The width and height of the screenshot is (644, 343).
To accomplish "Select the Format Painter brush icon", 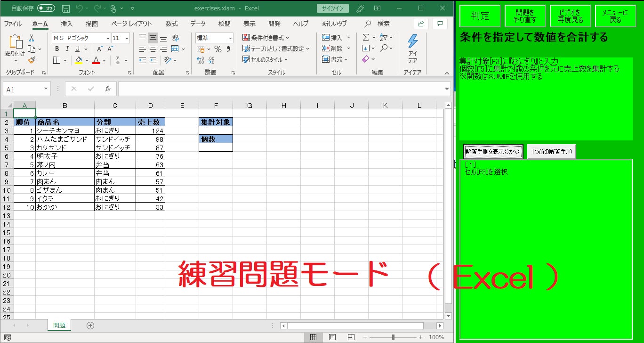I will coord(32,60).
